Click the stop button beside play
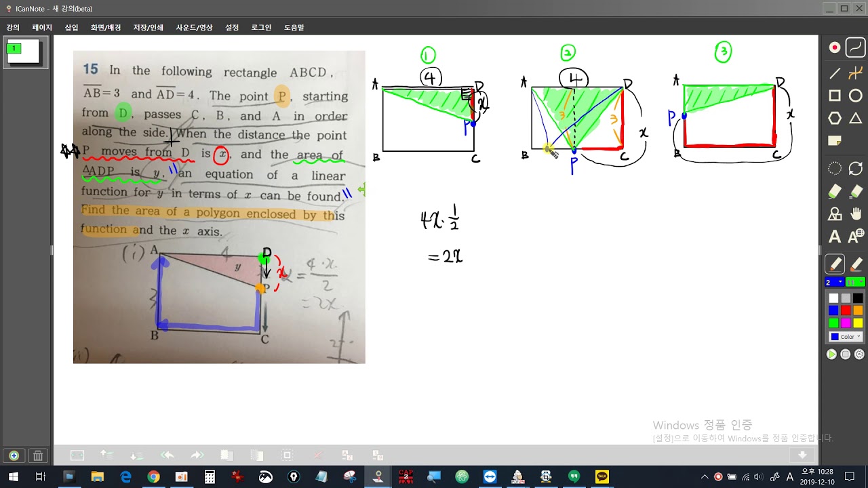This screenshot has height=488, width=868. point(845,354)
